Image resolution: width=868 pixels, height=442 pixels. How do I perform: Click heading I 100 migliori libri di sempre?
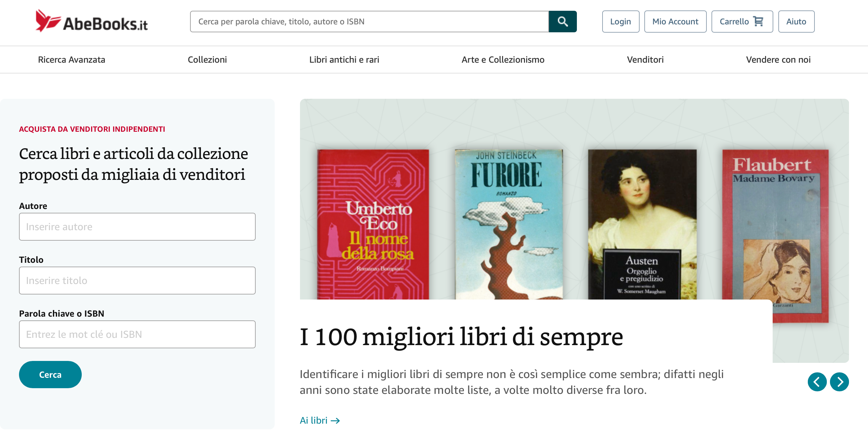click(x=461, y=337)
